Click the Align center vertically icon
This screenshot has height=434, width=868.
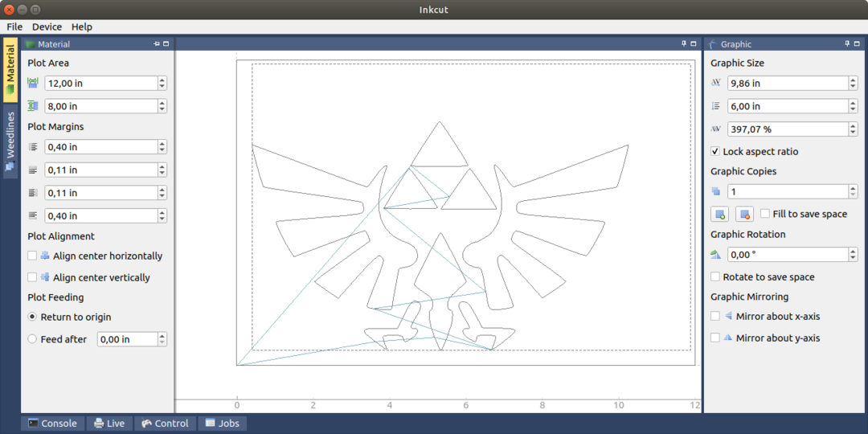pos(45,276)
